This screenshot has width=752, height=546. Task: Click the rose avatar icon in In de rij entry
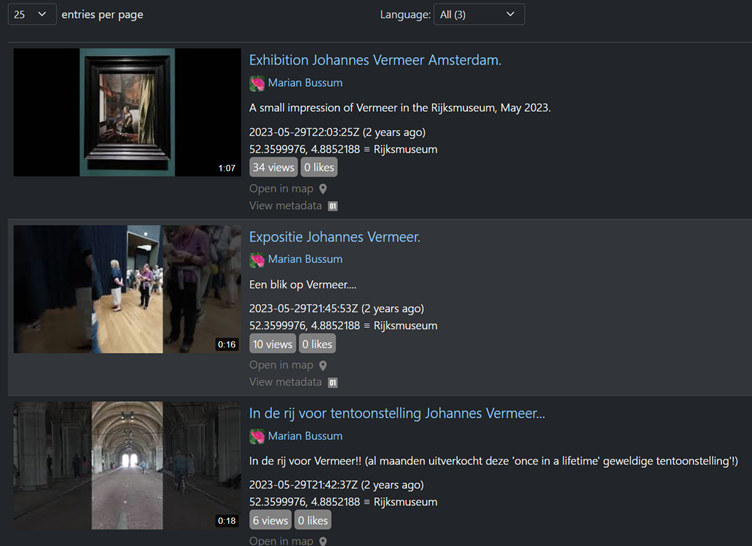(x=257, y=437)
